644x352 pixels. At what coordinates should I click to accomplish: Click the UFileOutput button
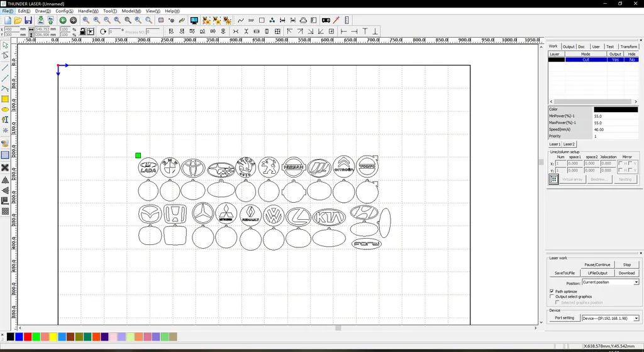pos(597,273)
